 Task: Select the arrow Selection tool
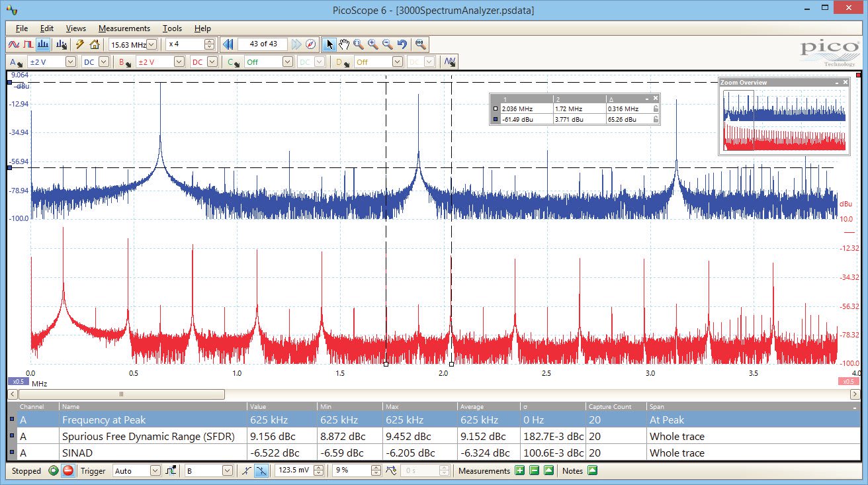point(329,44)
